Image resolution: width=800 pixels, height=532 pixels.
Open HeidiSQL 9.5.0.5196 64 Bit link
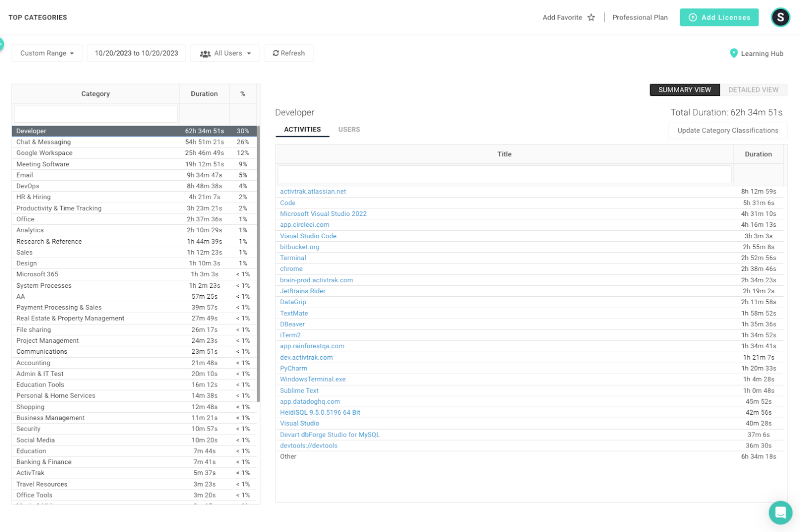[320, 413]
